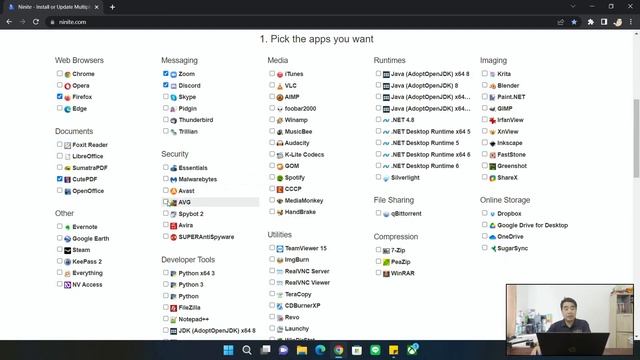Uncheck the CutePDF checkbox
Viewport: 640px width, 360px height.
click(x=60, y=179)
